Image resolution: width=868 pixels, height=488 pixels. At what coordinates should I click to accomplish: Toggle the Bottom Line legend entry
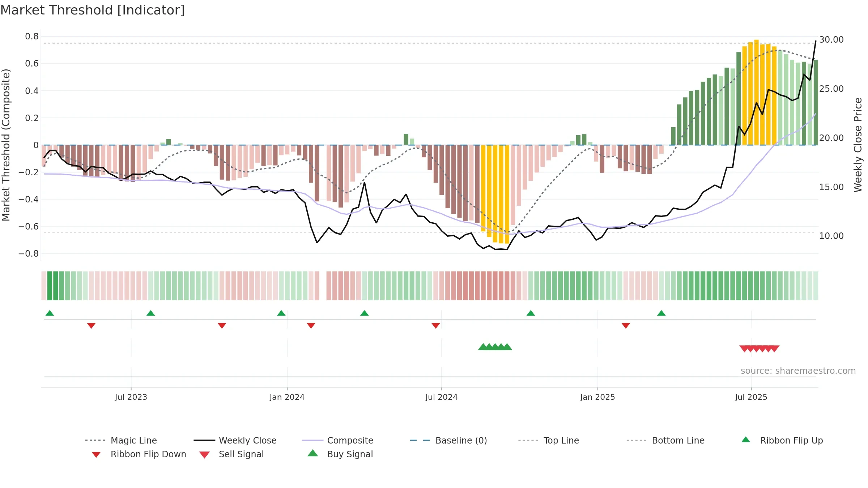coord(665,440)
